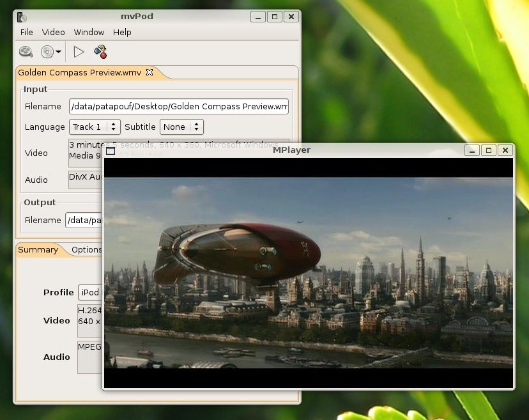Minimize the mvPod window
Viewport: 529px width, 420px height.
point(258,17)
